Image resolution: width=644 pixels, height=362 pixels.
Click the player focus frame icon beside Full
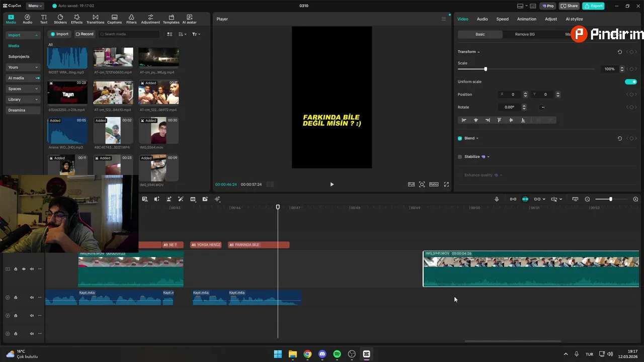click(422, 185)
